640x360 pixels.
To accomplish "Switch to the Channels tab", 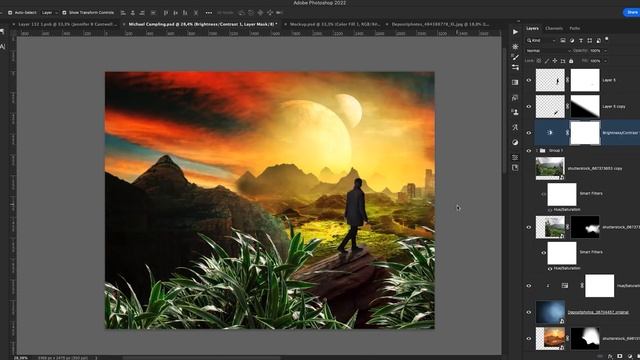I will pos(554,29).
